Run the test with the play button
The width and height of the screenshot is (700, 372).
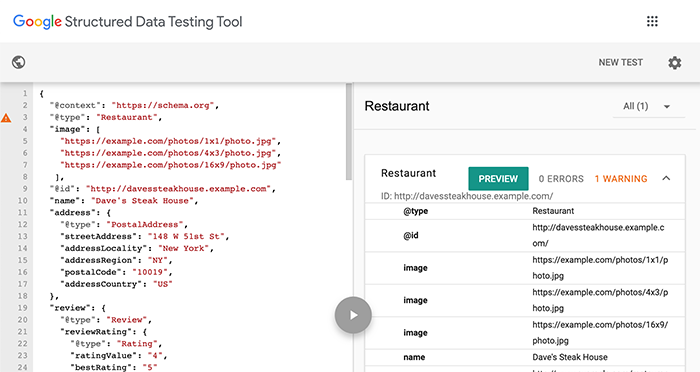pyautogui.click(x=353, y=315)
